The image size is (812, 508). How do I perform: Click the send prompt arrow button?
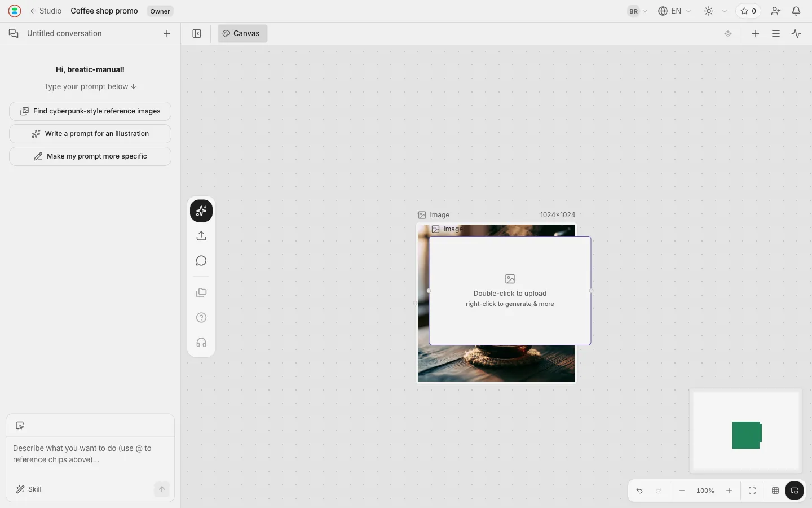[162, 489]
